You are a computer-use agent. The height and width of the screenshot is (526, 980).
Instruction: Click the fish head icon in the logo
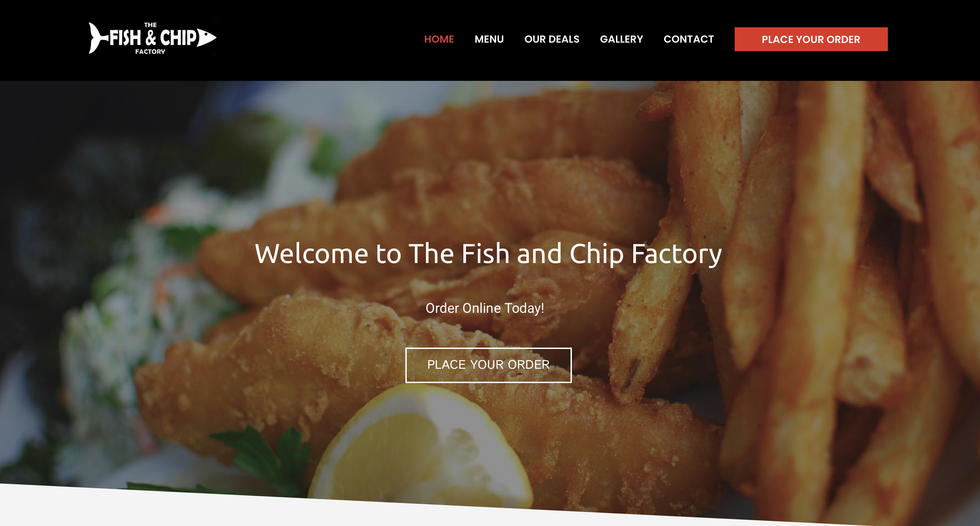[x=206, y=38]
